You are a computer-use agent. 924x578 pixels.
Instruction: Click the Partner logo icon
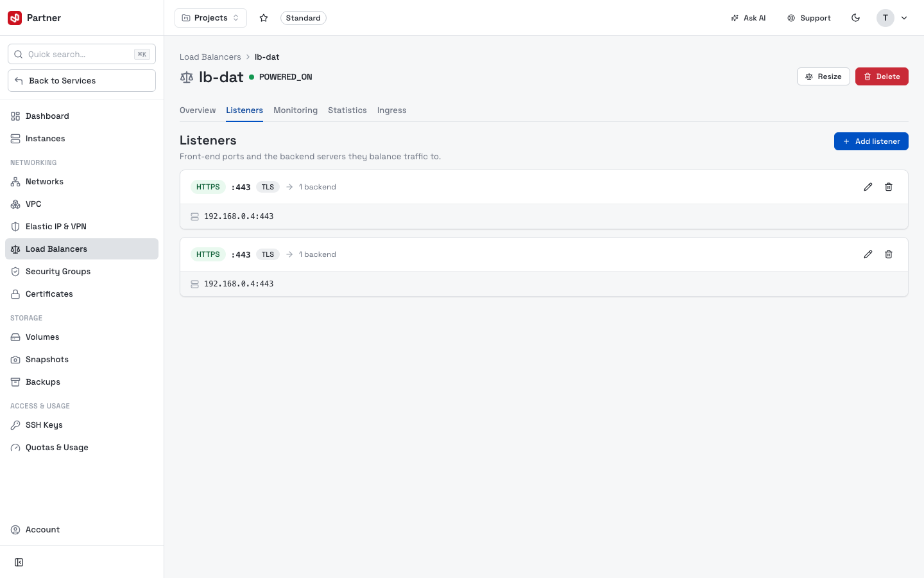pos(15,18)
